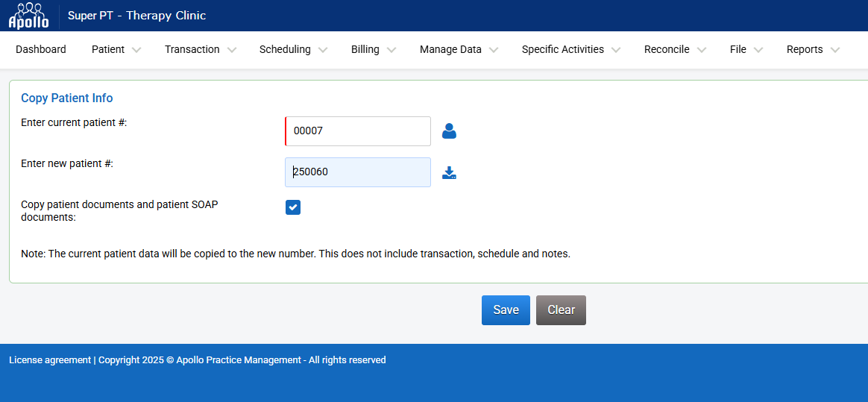Open the Transaction dropdown menu
868x402 pixels.
[x=200, y=50]
